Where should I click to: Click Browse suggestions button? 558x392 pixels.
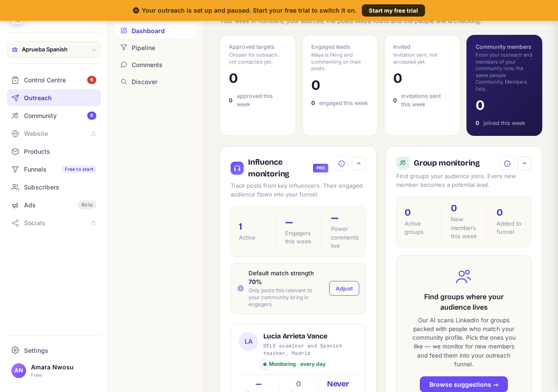coord(464,384)
